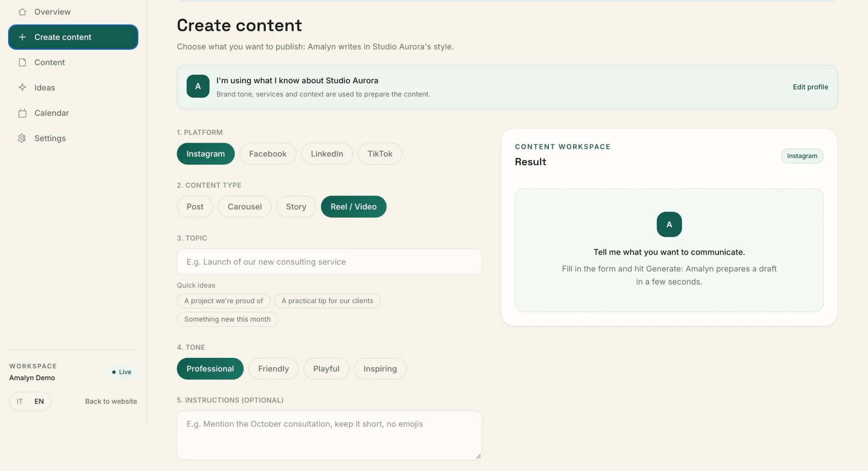Screen dimensions: 868x471
Task: Choose LinkedIn platform
Action: (x=327, y=154)
